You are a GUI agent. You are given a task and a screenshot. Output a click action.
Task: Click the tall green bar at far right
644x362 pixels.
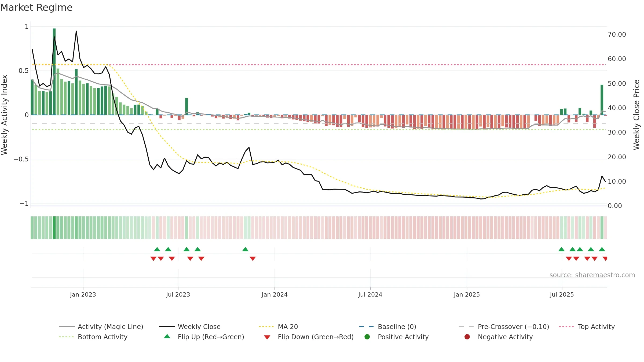(x=602, y=100)
